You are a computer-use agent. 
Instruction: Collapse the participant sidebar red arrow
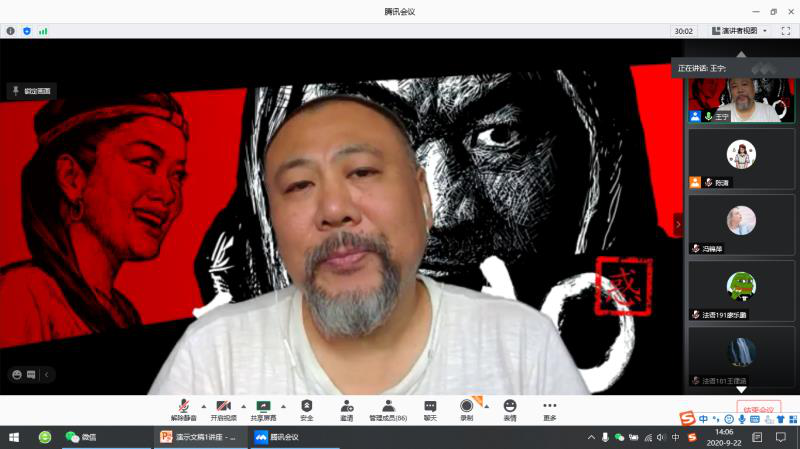[x=678, y=226]
